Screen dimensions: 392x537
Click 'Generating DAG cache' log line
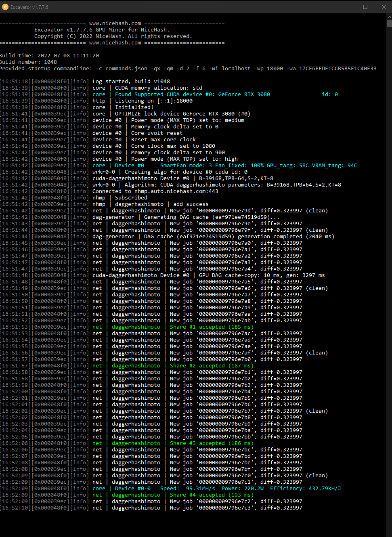click(x=140, y=217)
